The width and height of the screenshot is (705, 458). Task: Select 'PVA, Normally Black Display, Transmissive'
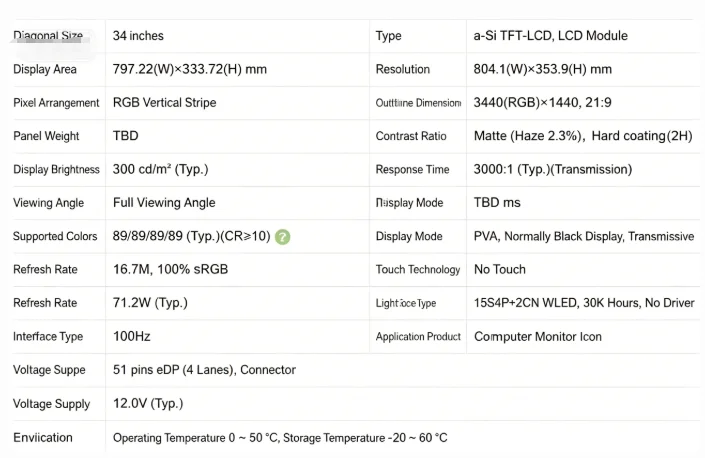pos(584,236)
